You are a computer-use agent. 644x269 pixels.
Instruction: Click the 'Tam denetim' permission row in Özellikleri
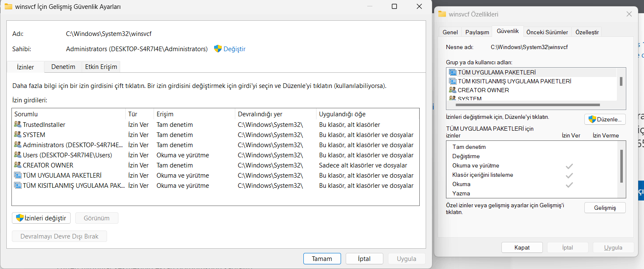click(533, 147)
